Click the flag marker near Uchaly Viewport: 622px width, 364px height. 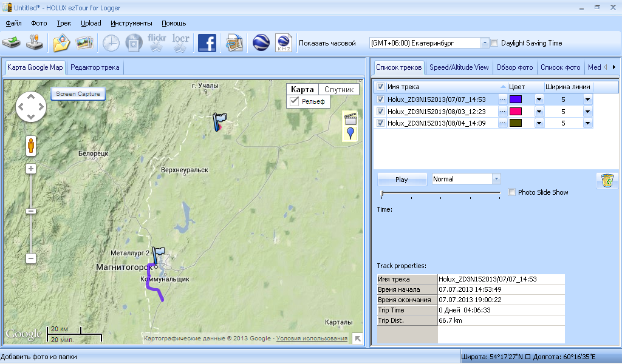(x=219, y=121)
